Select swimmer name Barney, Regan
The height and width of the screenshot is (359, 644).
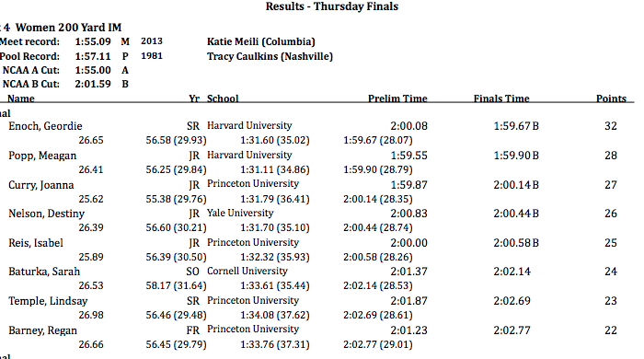click(42, 330)
